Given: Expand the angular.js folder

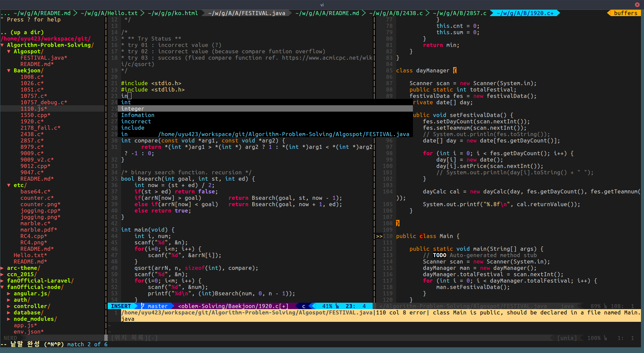Looking at the screenshot, I should [9, 293].
